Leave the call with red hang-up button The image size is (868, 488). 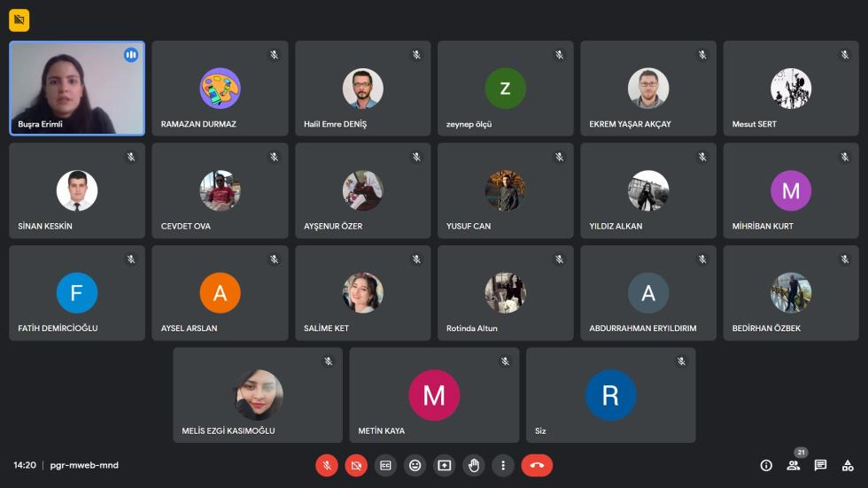click(x=537, y=465)
